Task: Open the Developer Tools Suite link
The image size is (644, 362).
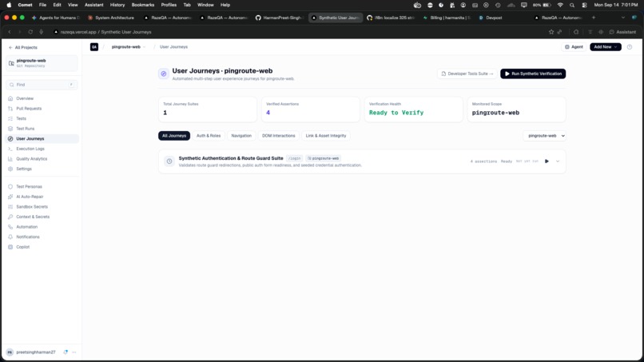Action: click(467, 74)
